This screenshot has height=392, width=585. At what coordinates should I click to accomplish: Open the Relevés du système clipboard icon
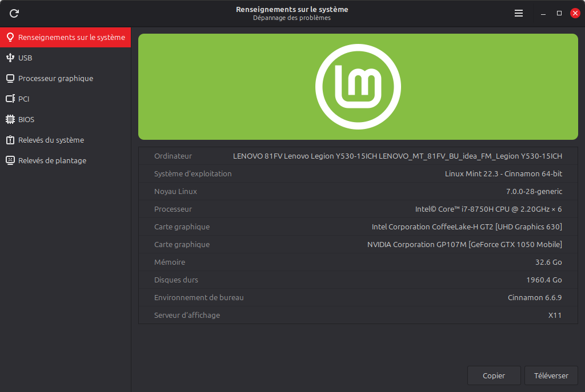pyautogui.click(x=10, y=140)
